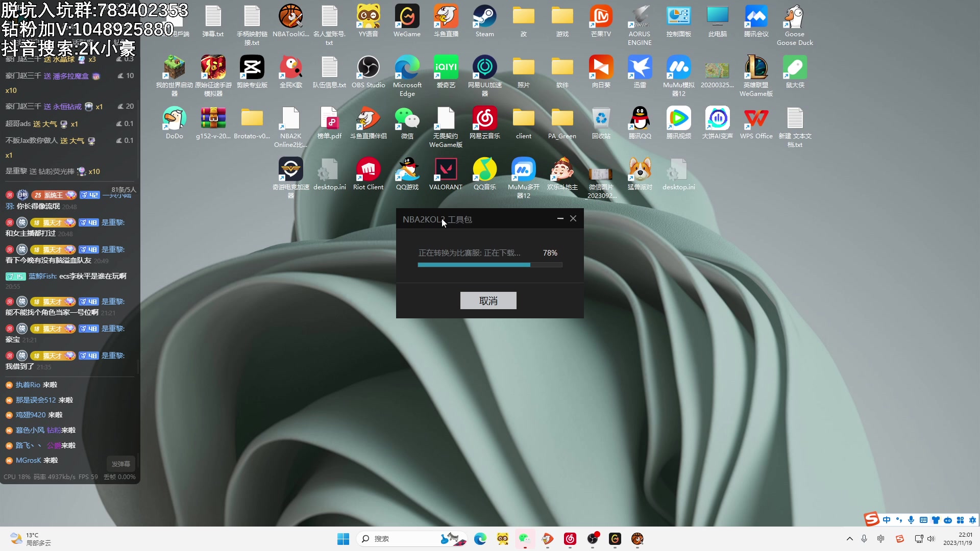Viewport: 980px width, 551px height.
Task: Open the weather widget showing 13°C
Action: 31,539
